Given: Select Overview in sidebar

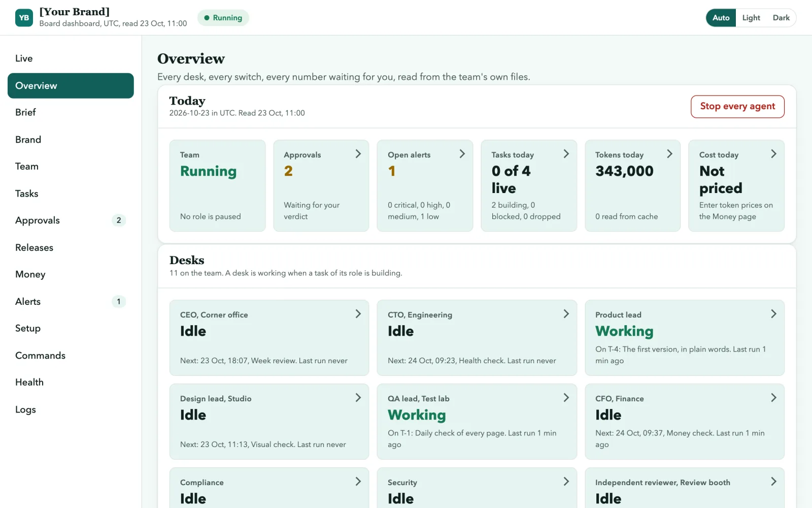Looking at the screenshot, I should click(x=71, y=86).
